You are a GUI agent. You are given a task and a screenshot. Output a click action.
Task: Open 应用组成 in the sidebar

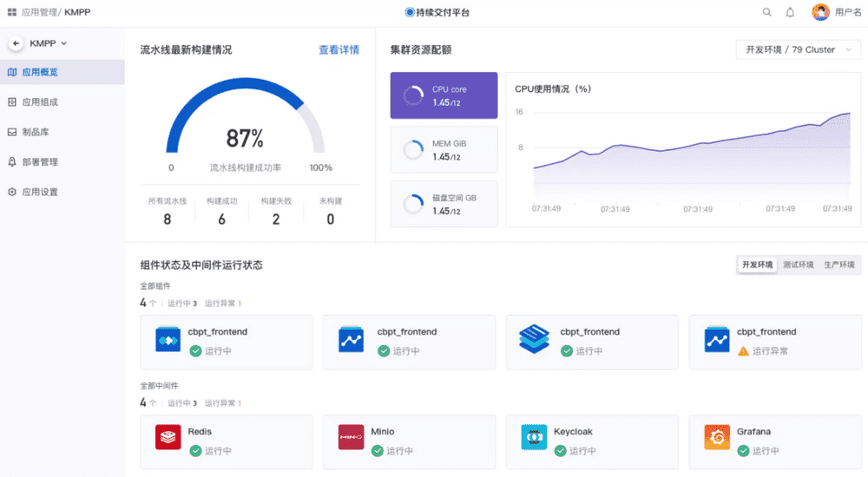[62, 101]
